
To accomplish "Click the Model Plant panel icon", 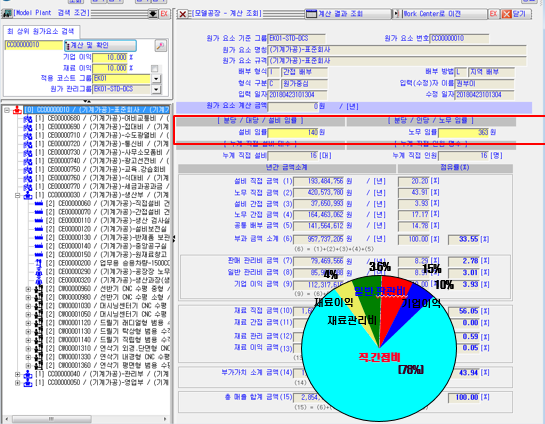I will [7, 14].
